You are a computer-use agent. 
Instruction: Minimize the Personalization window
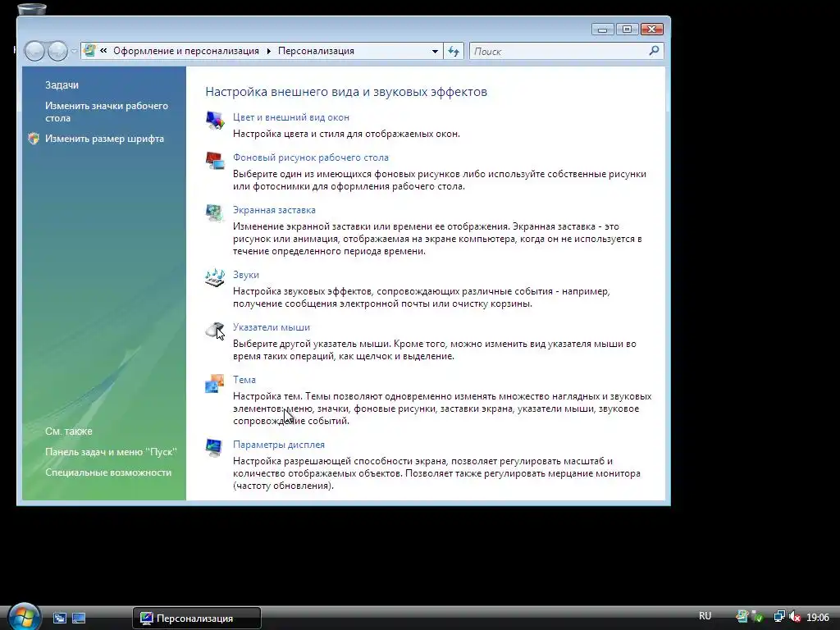(x=603, y=30)
